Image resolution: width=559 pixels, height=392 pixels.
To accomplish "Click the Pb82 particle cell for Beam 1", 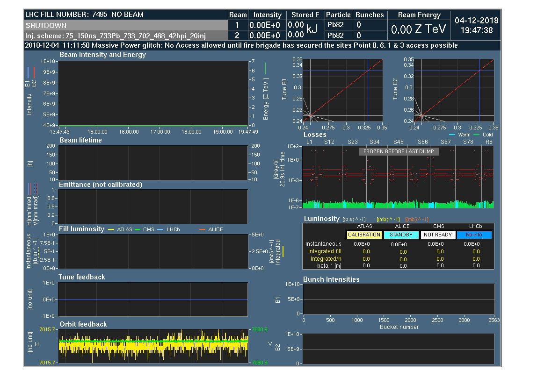I will 335,25.
